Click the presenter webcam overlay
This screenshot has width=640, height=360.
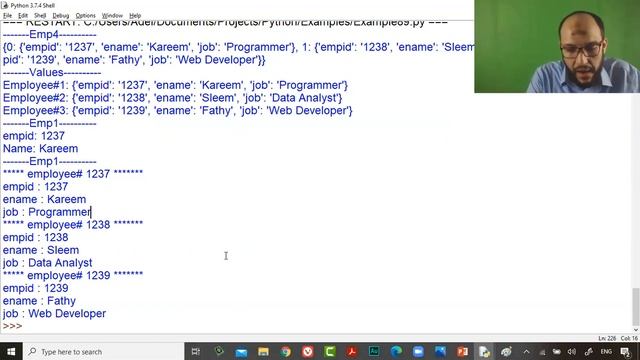(x=557, y=46)
